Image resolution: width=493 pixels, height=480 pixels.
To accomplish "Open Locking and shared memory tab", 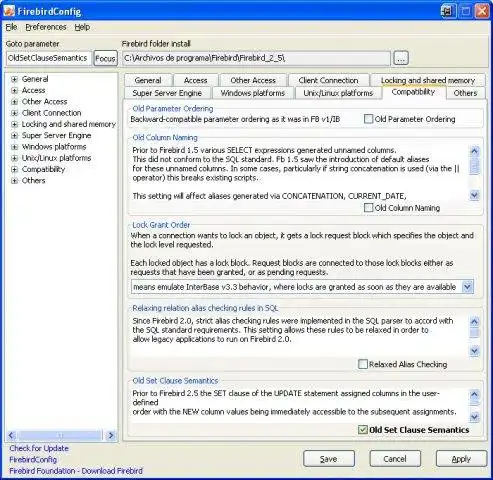I will coord(428,80).
